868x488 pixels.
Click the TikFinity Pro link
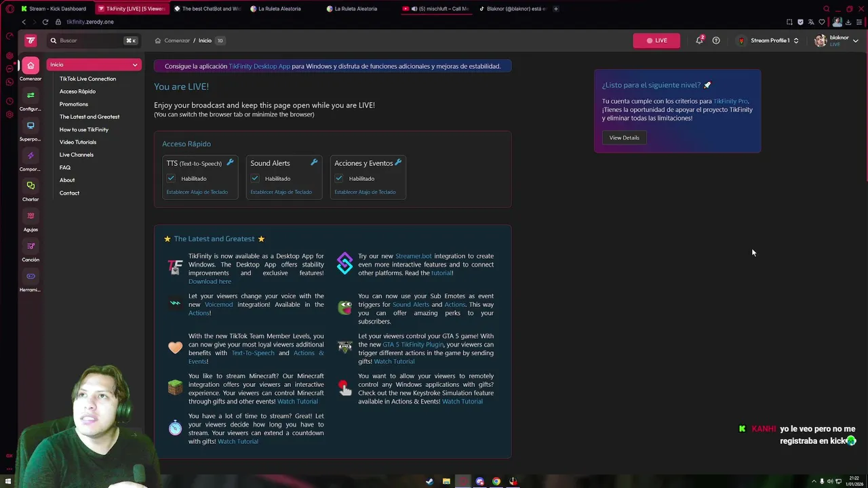tap(730, 101)
